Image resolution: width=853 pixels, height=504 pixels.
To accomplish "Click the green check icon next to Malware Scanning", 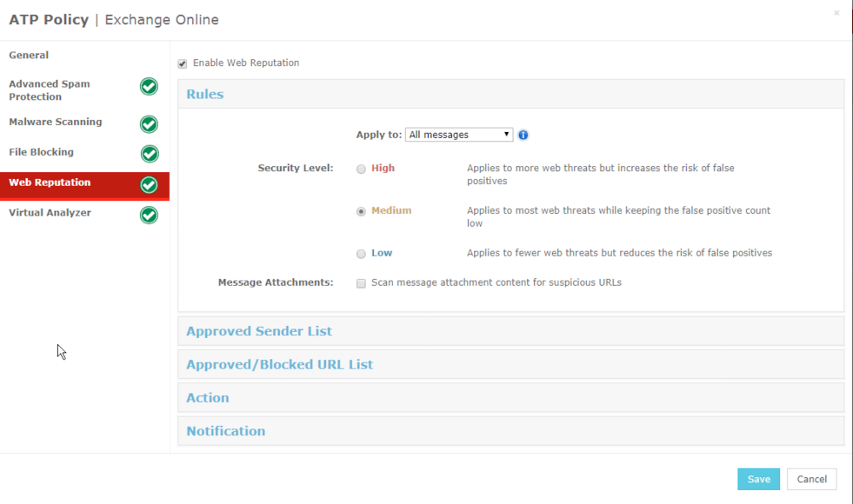I will tap(149, 124).
